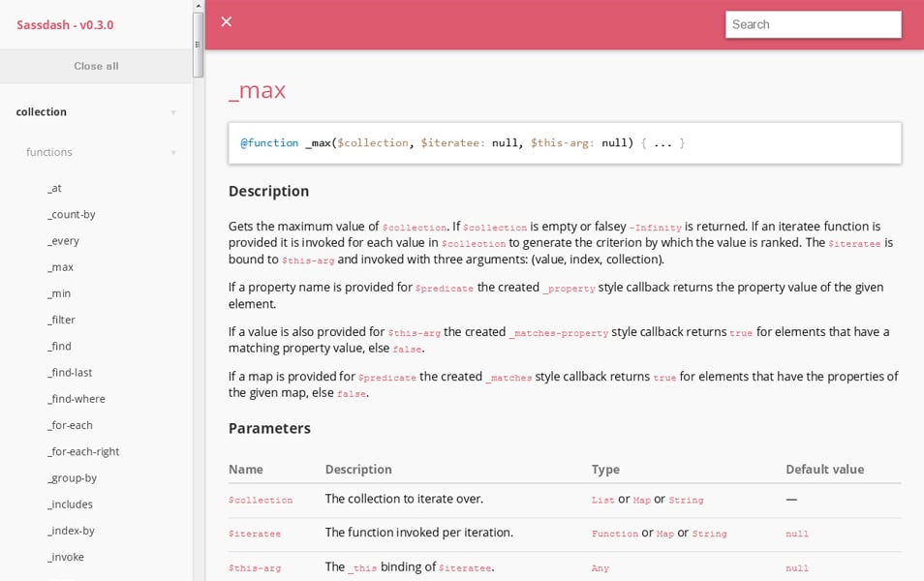Open the _invoke function page
924x581 pixels.
(x=64, y=557)
